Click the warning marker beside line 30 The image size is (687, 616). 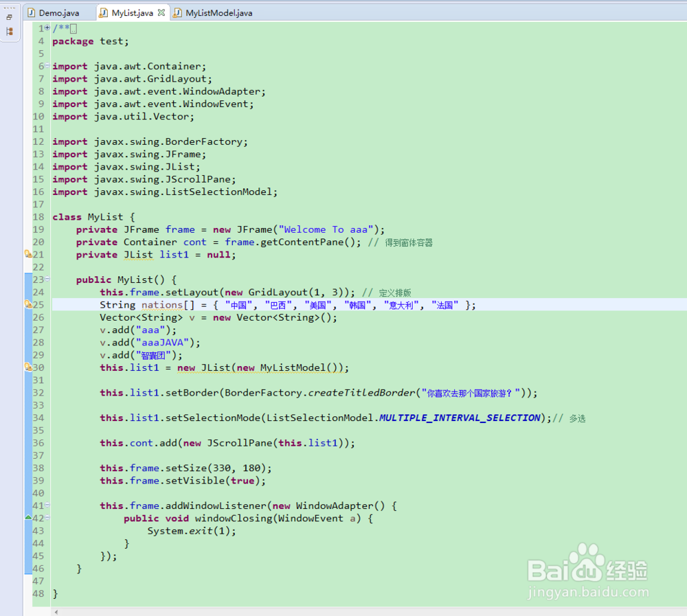28,367
